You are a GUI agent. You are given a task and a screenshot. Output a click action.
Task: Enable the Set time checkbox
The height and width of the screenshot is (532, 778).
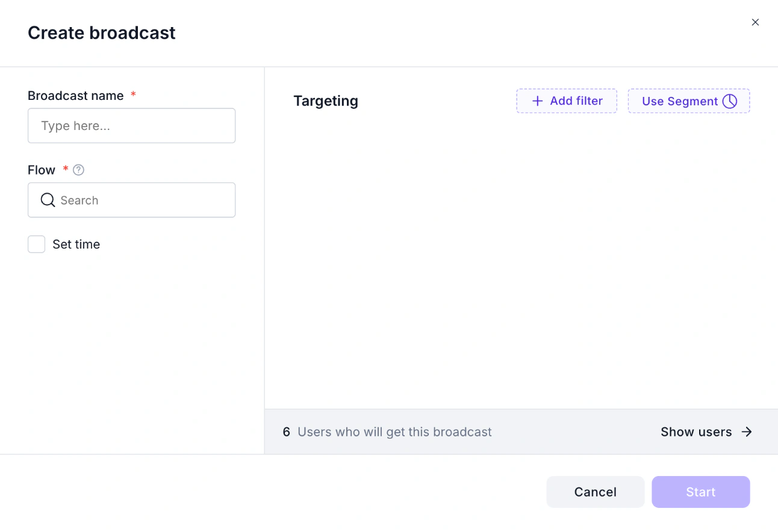click(x=37, y=244)
